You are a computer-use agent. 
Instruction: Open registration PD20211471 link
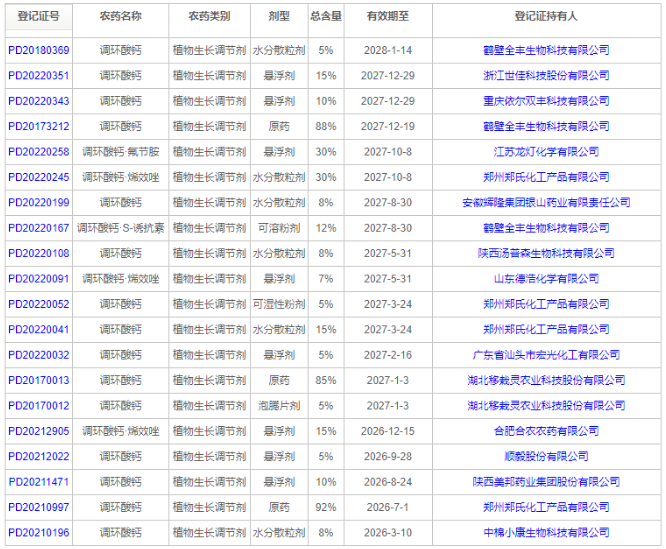(x=39, y=482)
